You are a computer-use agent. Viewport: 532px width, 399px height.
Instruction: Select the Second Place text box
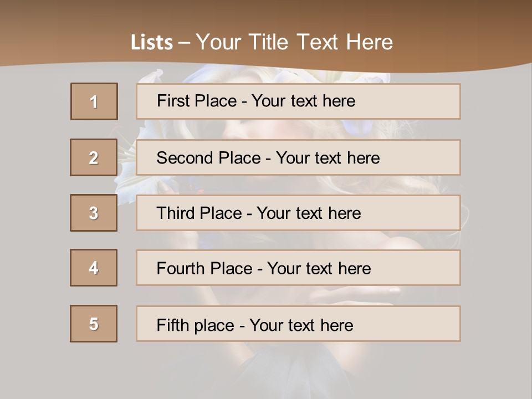[298, 157]
